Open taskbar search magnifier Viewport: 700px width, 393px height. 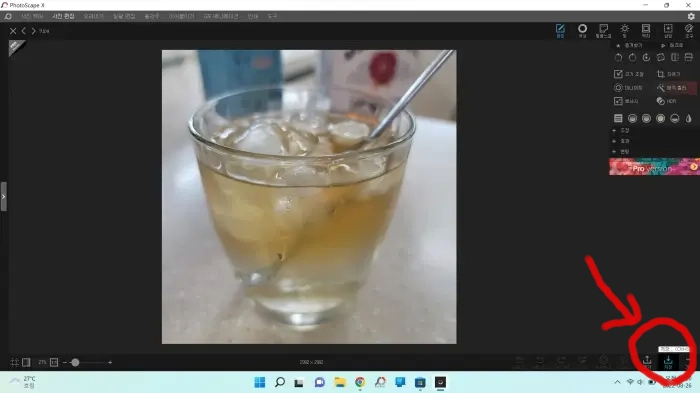click(280, 382)
